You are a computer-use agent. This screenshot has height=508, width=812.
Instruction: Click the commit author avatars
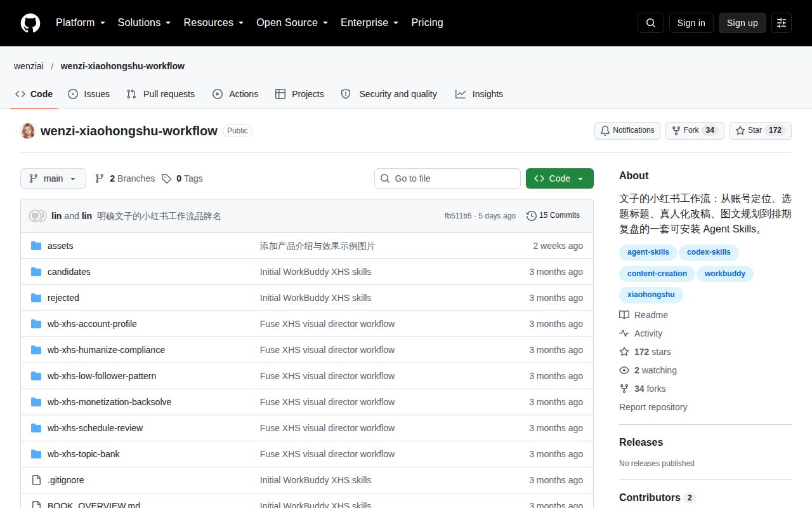pos(37,216)
